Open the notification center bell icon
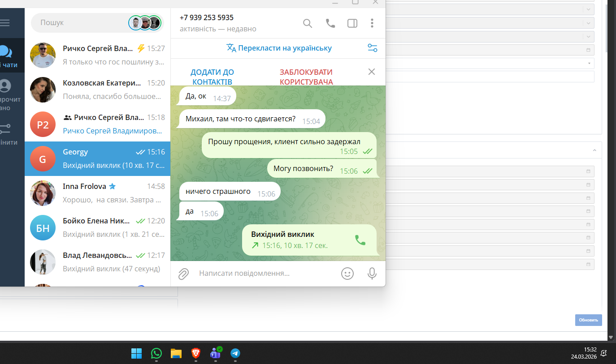The image size is (616, 364). (604, 353)
